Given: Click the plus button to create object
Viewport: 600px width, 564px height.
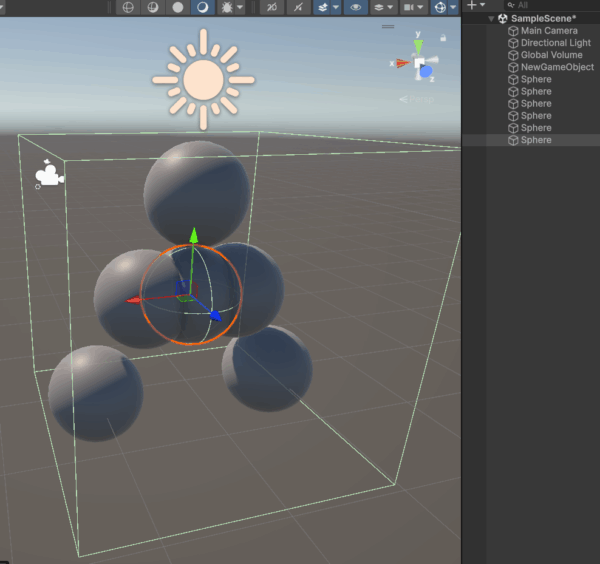Looking at the screenshot, I should (472, 5).
